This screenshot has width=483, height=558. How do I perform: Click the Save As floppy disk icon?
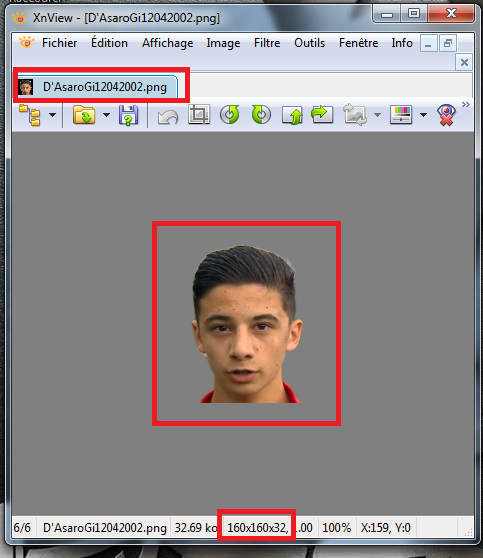point(128,115)
